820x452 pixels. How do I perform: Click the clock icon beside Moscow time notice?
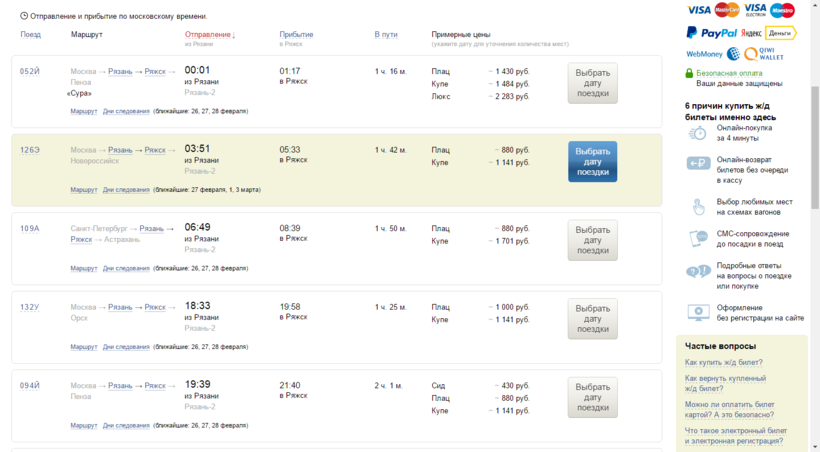click(24, 17)
